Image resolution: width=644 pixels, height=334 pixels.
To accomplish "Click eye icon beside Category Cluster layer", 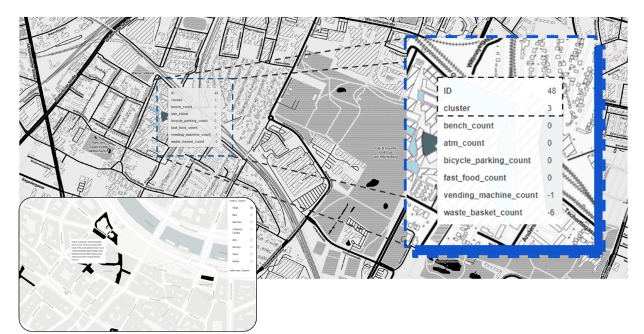I will coord(251,231).
